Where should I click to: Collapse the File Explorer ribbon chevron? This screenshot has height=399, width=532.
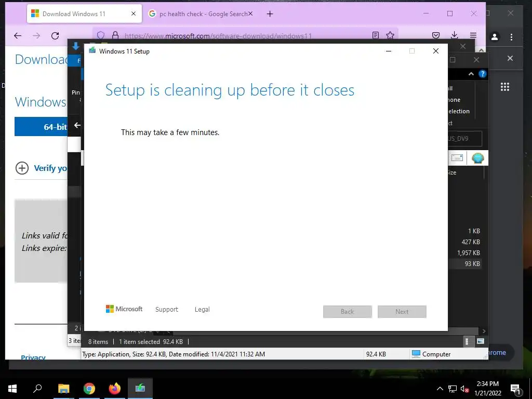click(471, 74)
